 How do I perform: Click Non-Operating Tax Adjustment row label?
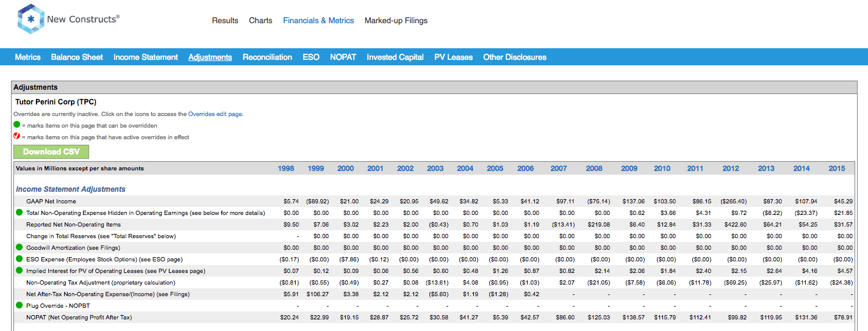101,283
